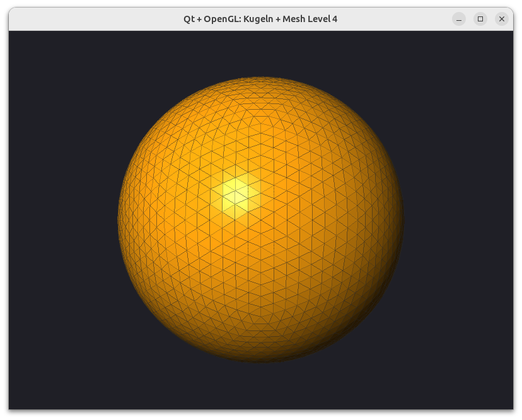The image size is (522, 420).
Task: Click empty title bar space left of the title
Action: point(96,19)
